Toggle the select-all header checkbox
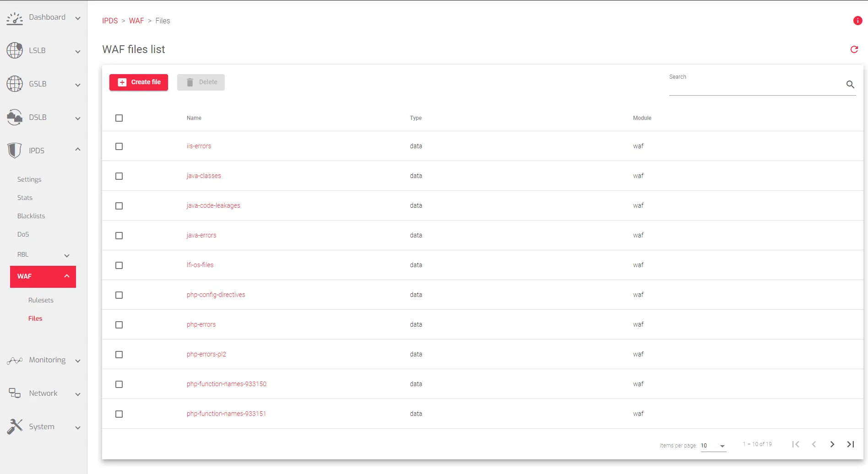The height and width of the screenshot is (474, 868). (119, 118)
